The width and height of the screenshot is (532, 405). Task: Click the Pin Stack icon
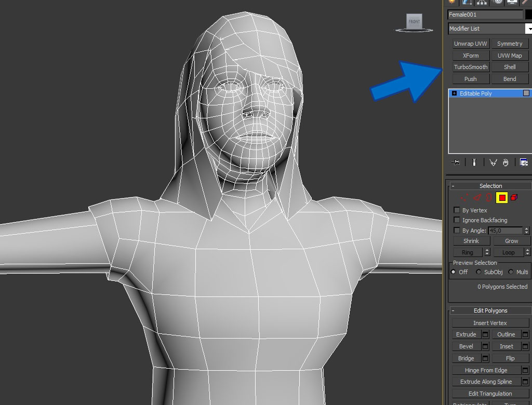coord(456,163)
